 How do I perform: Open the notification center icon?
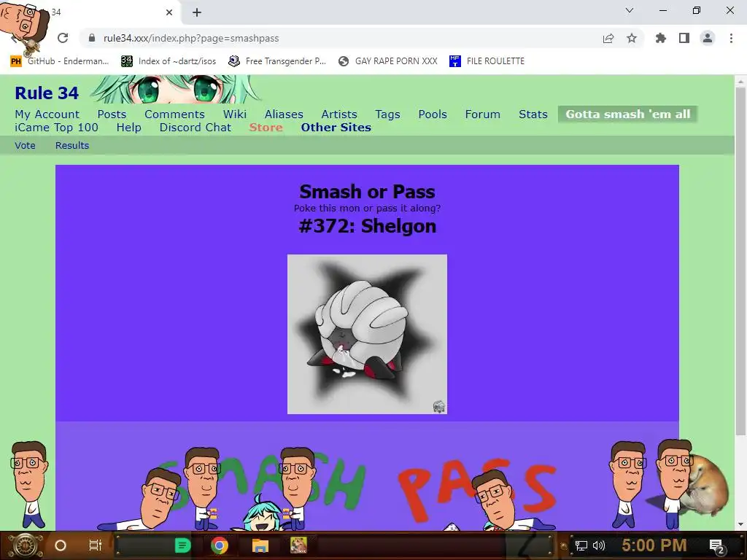(716, 546)
